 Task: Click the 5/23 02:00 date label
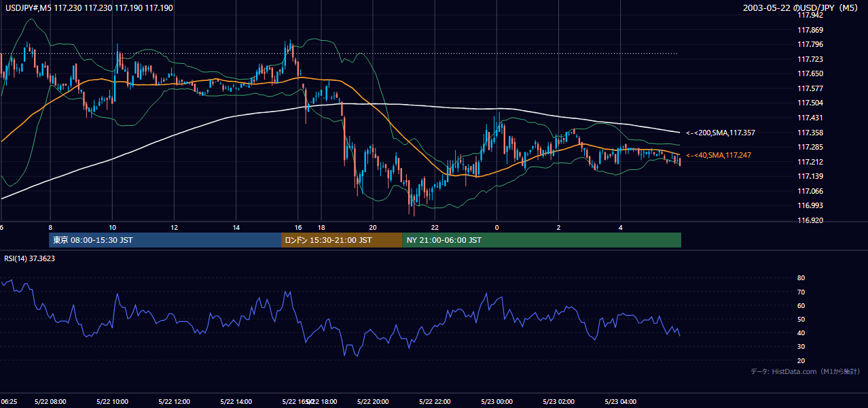pyautogui.click(x=559, y=402)
